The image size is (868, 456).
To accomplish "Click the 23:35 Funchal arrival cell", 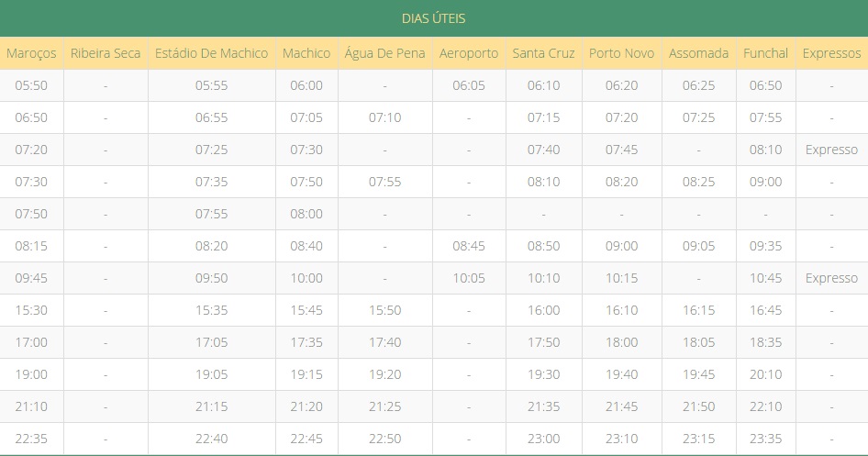I will coord(766,439).
